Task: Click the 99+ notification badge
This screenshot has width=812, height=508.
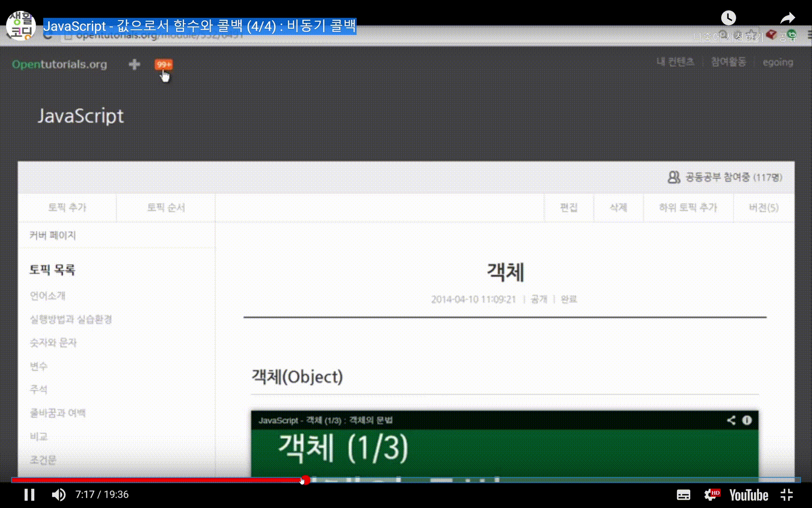Action: pyautogui.click(x=164, y=64)
